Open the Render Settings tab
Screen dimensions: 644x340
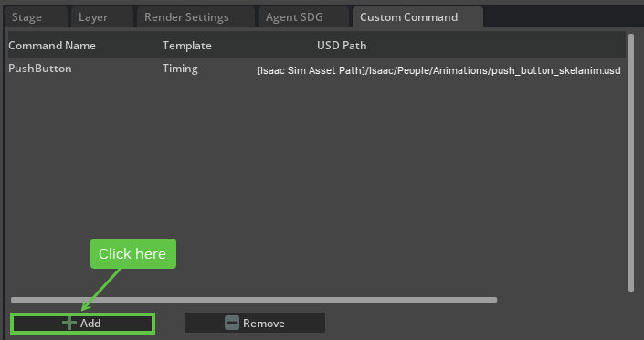pyautogui.click(x=195, y=17)
